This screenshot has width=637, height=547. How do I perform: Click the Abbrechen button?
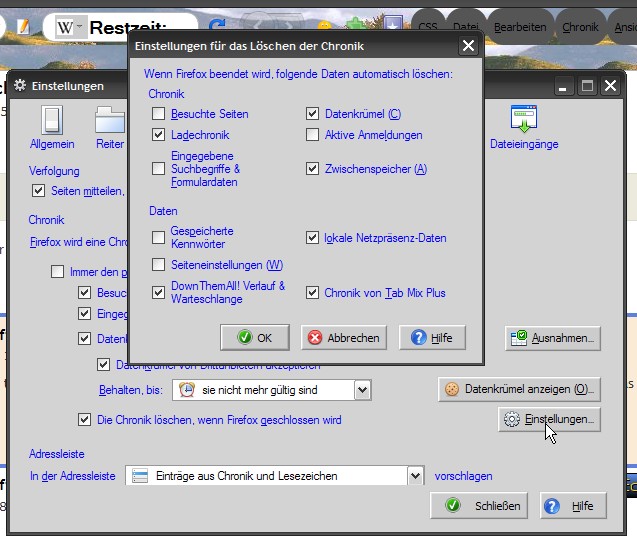pos(345,338)
